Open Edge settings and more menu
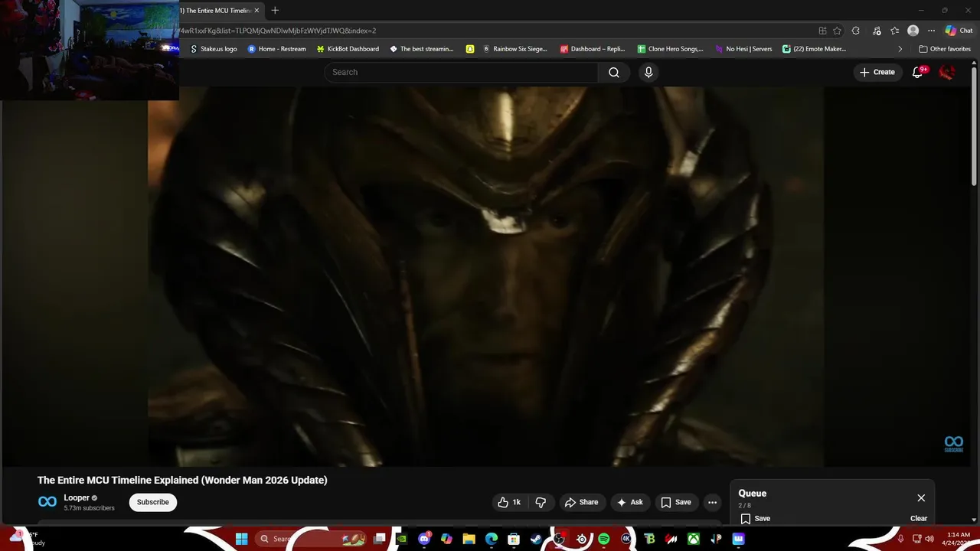The height and width of the screenshot is (551, 980). click(932, 31)
